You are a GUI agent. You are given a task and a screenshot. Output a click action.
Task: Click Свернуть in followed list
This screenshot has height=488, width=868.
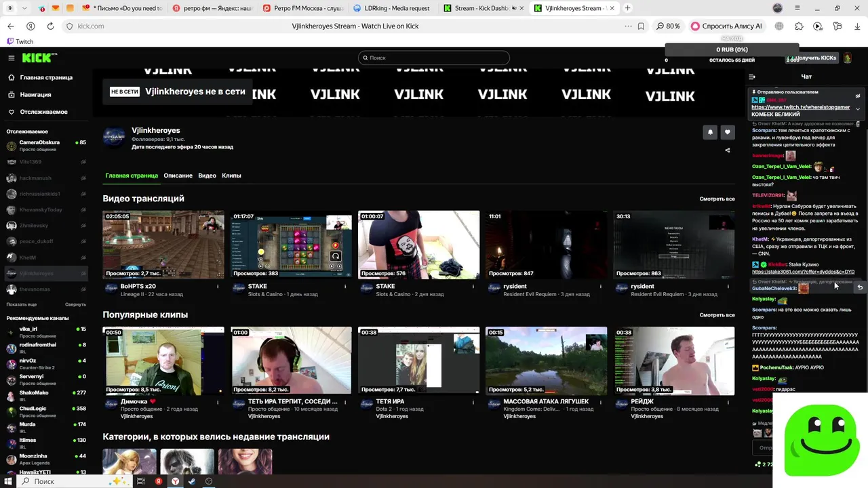coord(75,304)
